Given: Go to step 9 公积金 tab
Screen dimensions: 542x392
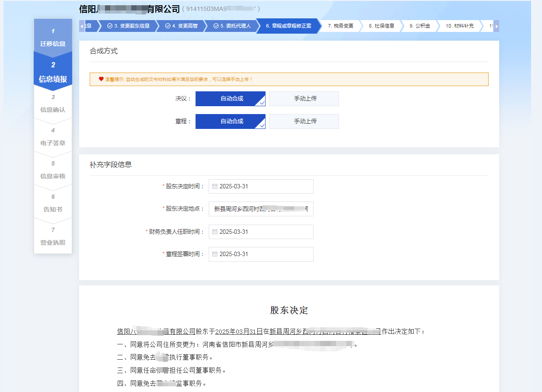Looking at the screenshot, I should (420, 26).
